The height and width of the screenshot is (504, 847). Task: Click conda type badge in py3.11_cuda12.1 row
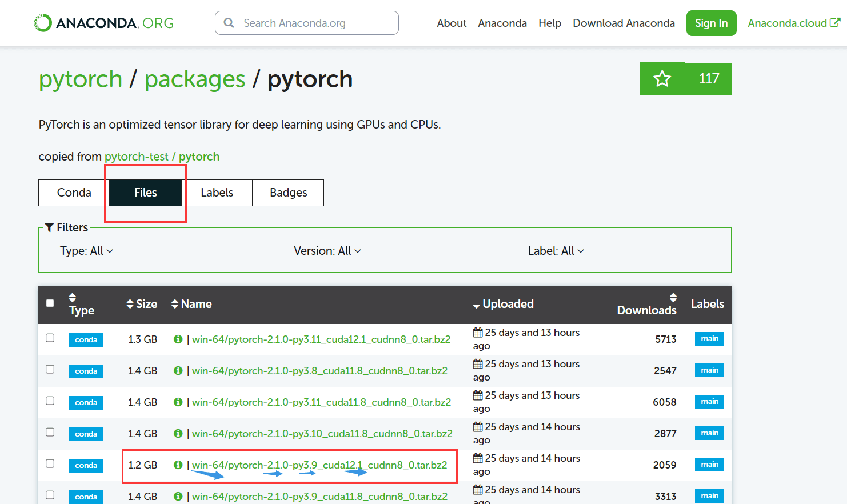tap(86, 339)
